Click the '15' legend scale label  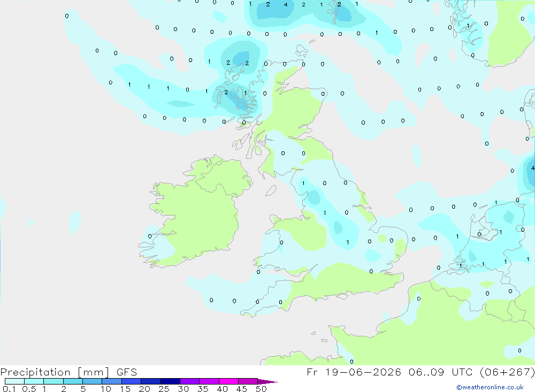125,389
